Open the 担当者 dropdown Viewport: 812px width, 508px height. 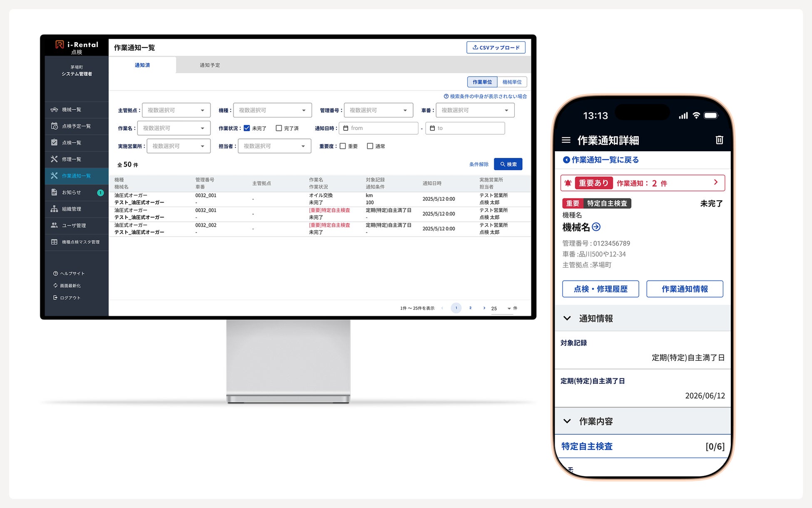point(274,146)
